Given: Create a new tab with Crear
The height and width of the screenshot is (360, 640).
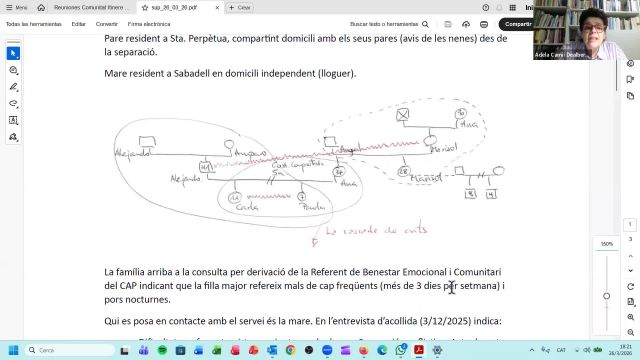Looking at the screenshot, I should pos(240,8).
